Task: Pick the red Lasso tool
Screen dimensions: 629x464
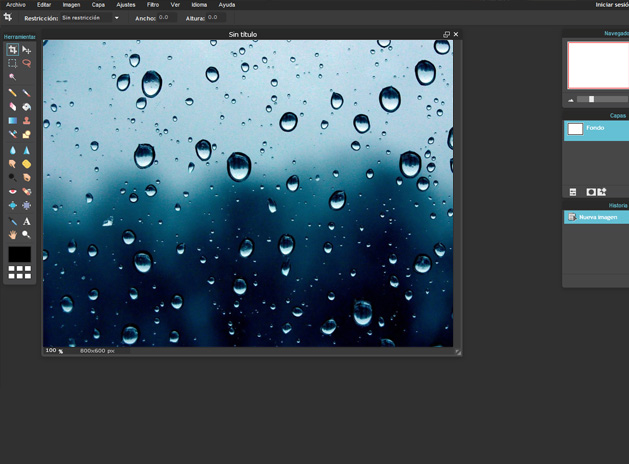Action: (x=26, y=63)
